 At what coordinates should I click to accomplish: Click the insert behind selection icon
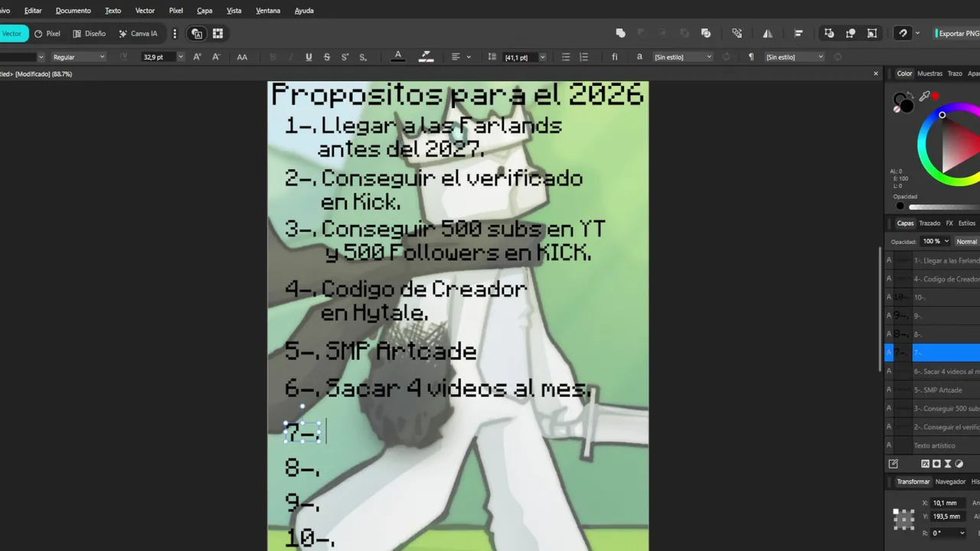point(829,34)
